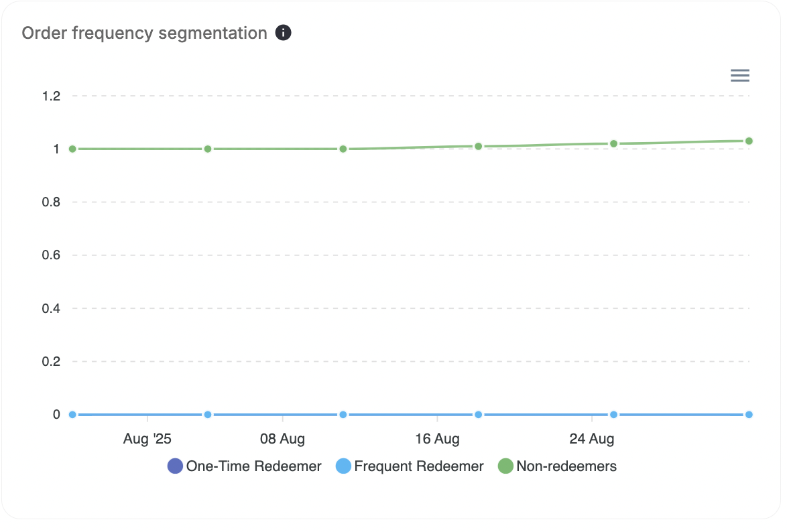
Task: Click the purple One-Time Redeemer legend dot
Action: click(175, 466)
